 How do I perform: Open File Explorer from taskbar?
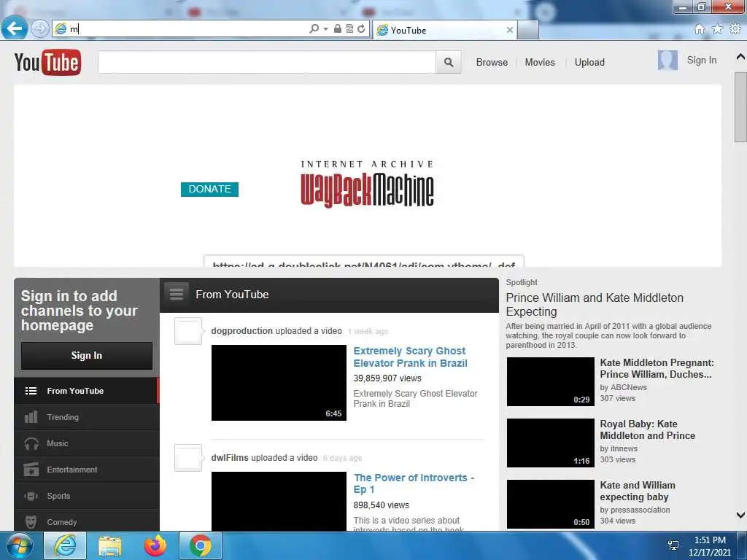point(110,545)
